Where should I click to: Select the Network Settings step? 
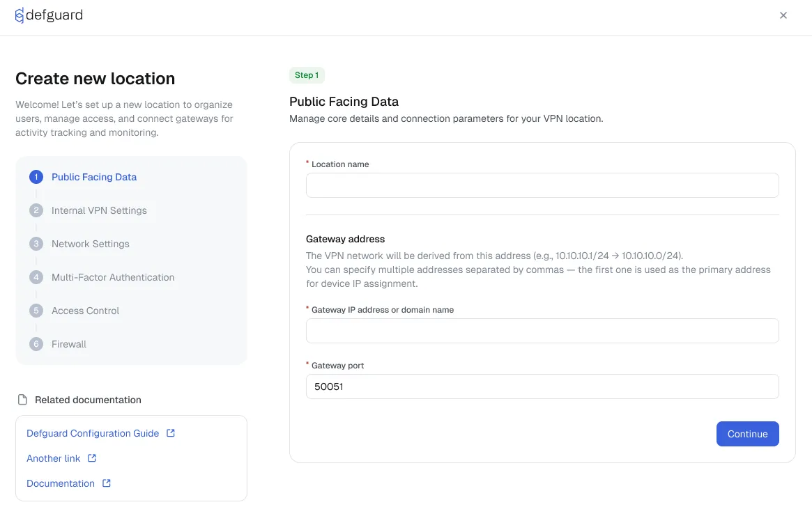(x=90, y=244)
